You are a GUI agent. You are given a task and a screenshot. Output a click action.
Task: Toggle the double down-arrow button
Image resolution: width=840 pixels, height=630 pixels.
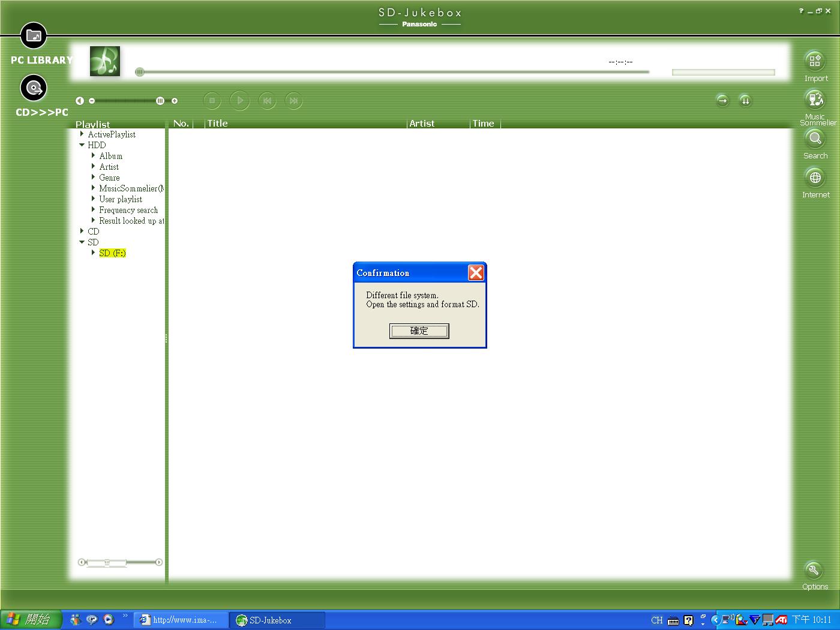(x=745, y=101)
